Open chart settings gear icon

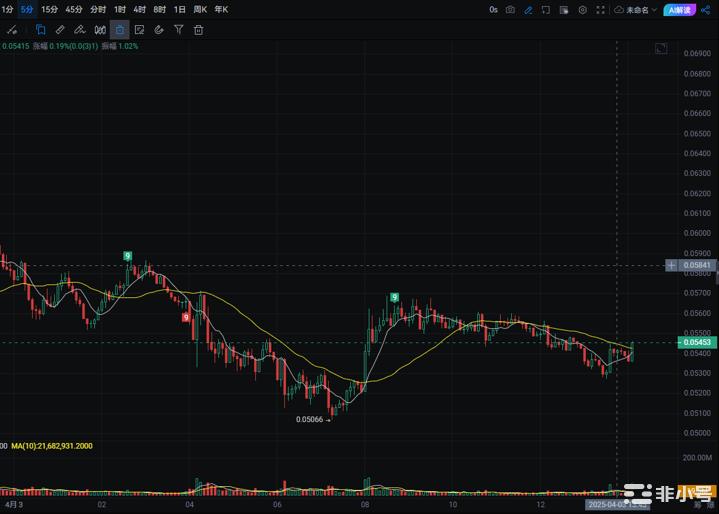point(582,10)
